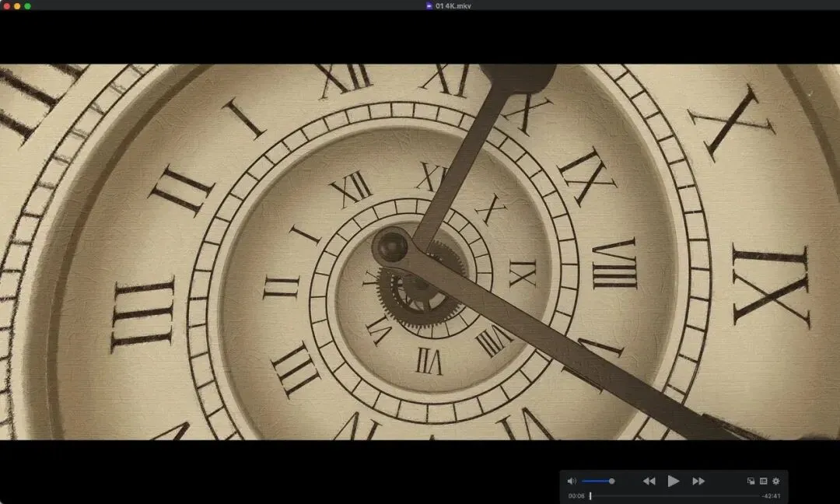Image resolution: width=840 pixels, height=504 pixels.
Task: Rewind using the double-left arrow button
Action: coord(649,481)
